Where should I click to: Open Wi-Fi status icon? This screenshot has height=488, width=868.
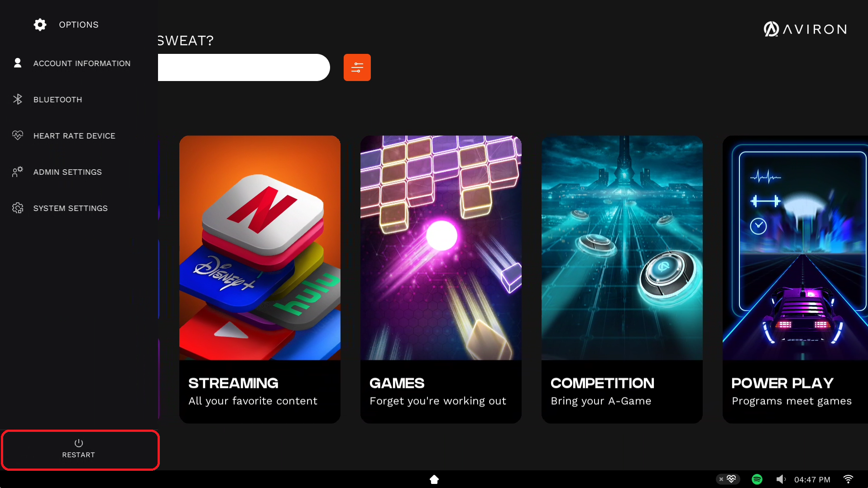click(848, 479)
